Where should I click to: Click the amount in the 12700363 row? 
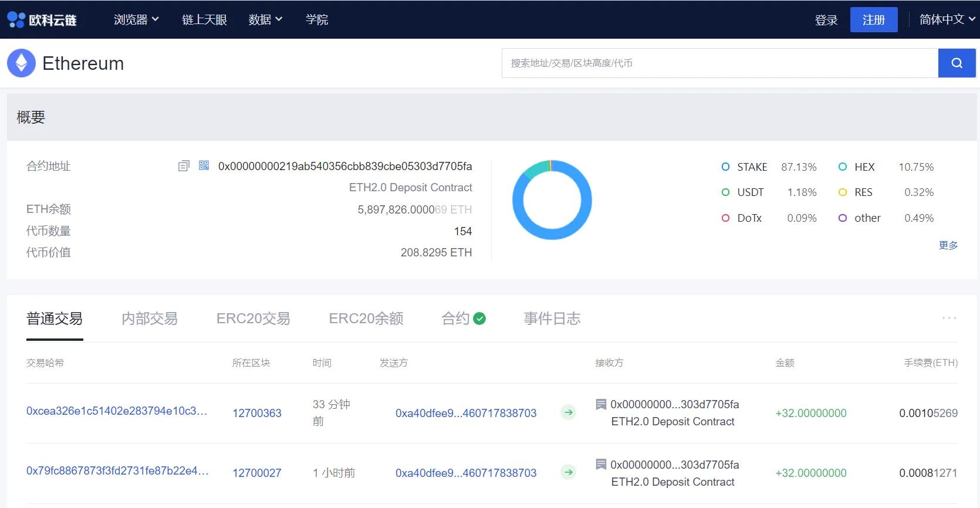point(811,413)
